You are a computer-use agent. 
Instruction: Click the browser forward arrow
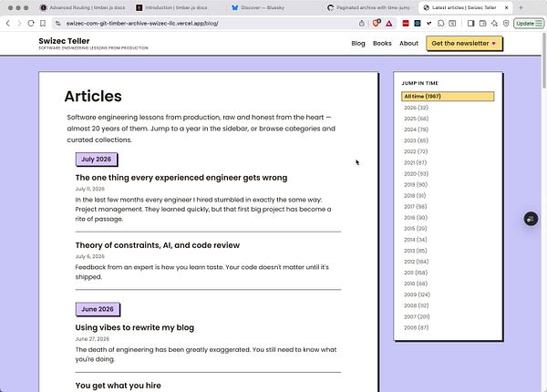[x=19, y=24]
